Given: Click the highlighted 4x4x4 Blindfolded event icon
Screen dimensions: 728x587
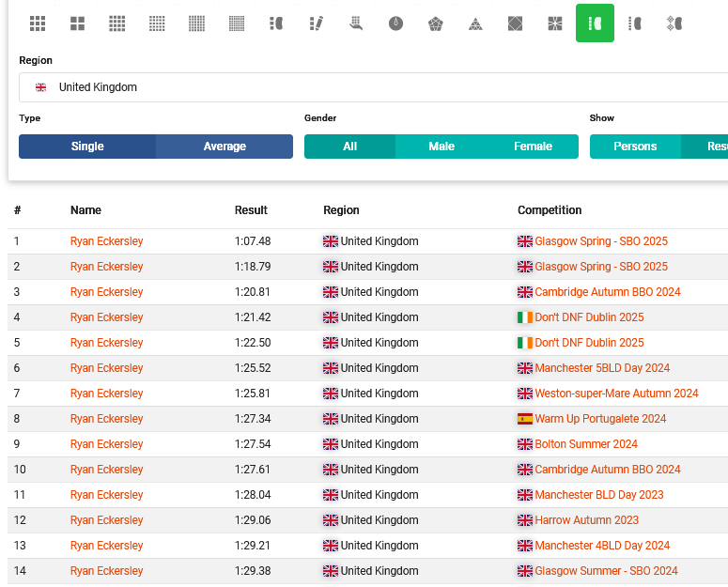Looking at the screenshot, I should (x=595, y=23).
